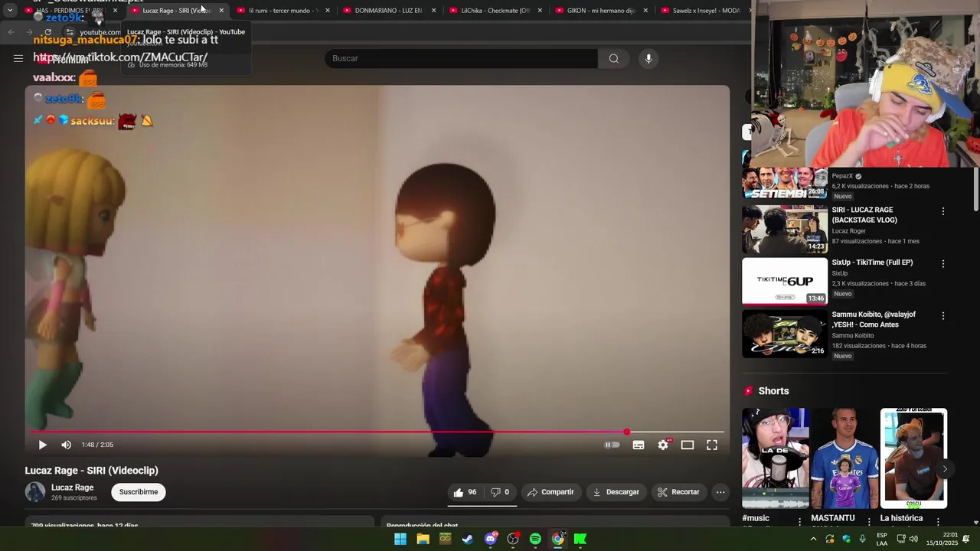The image size is (980, 551).
Task: Click the sidebar scrollbar beside recommendations
Action: [976, 189]
